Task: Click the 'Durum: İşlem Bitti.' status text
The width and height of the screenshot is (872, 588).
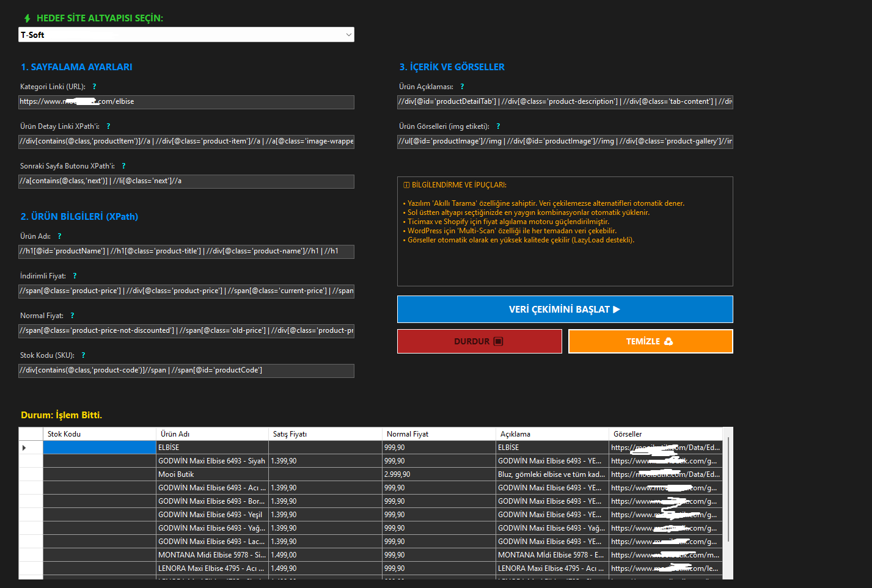Action: point(61,415)
